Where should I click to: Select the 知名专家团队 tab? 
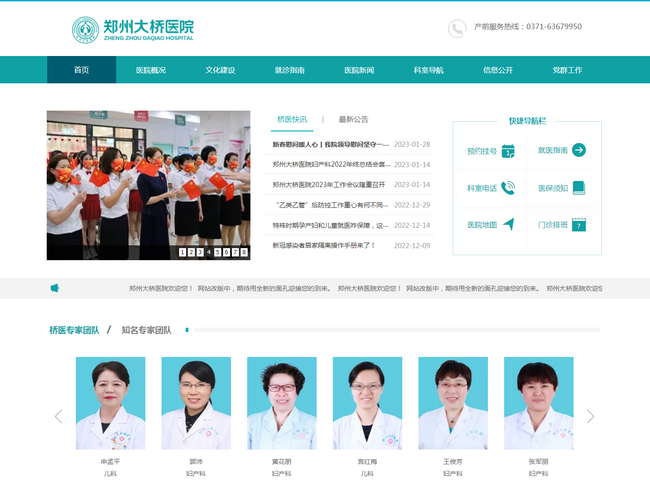point(146,329)
